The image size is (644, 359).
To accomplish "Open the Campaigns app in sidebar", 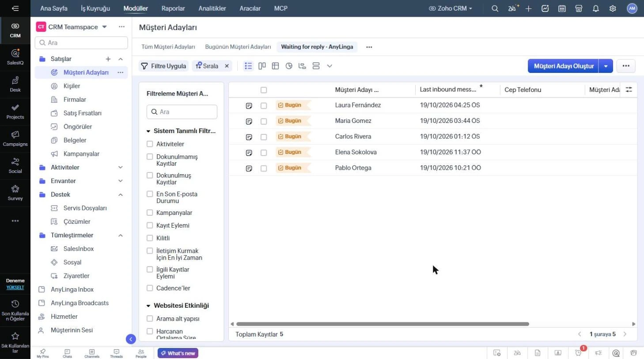I will [x=15, y=138].
